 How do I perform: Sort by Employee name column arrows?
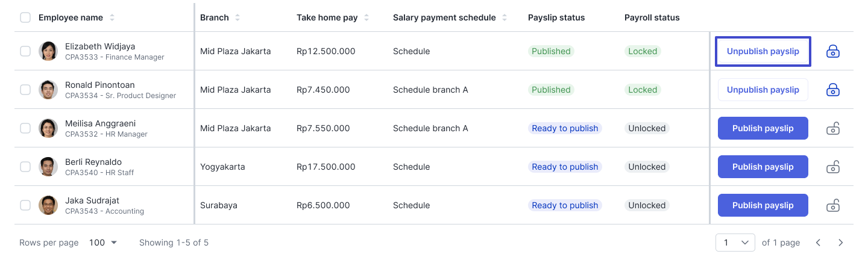click(112, 17)
